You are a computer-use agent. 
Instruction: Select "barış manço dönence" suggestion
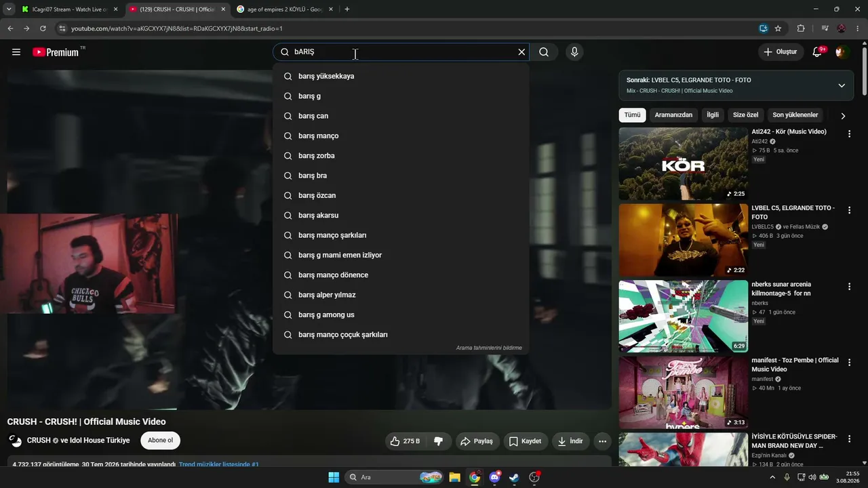point(401,275)
